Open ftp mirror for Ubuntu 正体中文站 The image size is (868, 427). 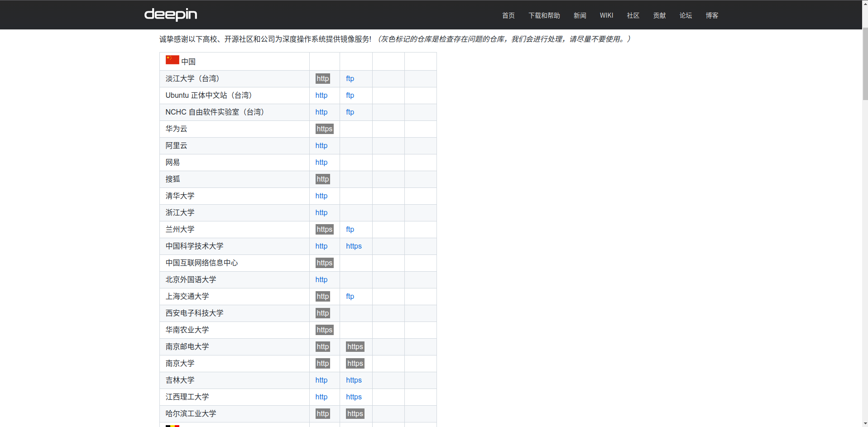pos(350,96)
